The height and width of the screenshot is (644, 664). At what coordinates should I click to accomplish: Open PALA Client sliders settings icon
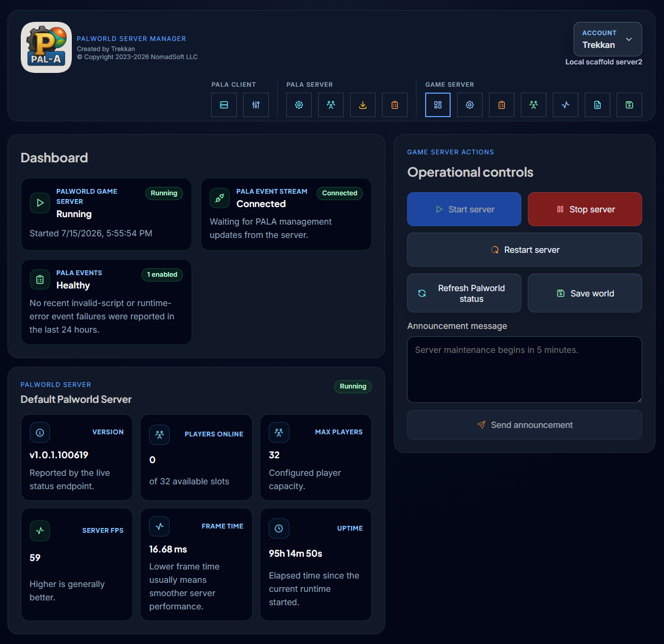(256, 105)
